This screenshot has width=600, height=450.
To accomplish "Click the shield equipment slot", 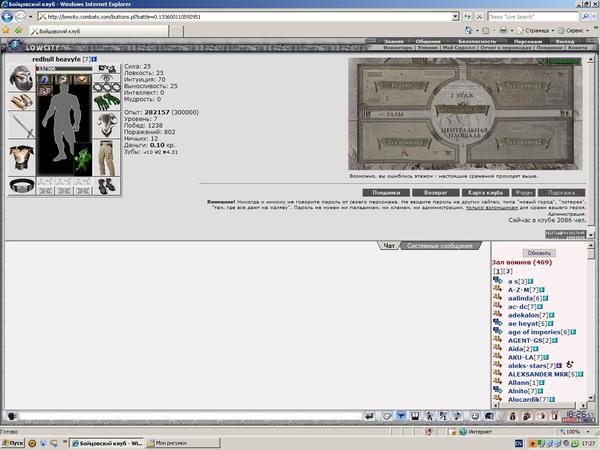I will (x=107, y=124).
